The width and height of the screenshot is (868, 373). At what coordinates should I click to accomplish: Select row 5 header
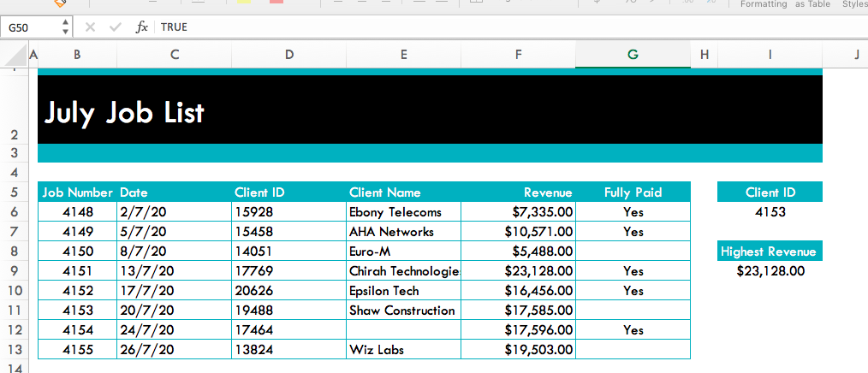[15, 192]
